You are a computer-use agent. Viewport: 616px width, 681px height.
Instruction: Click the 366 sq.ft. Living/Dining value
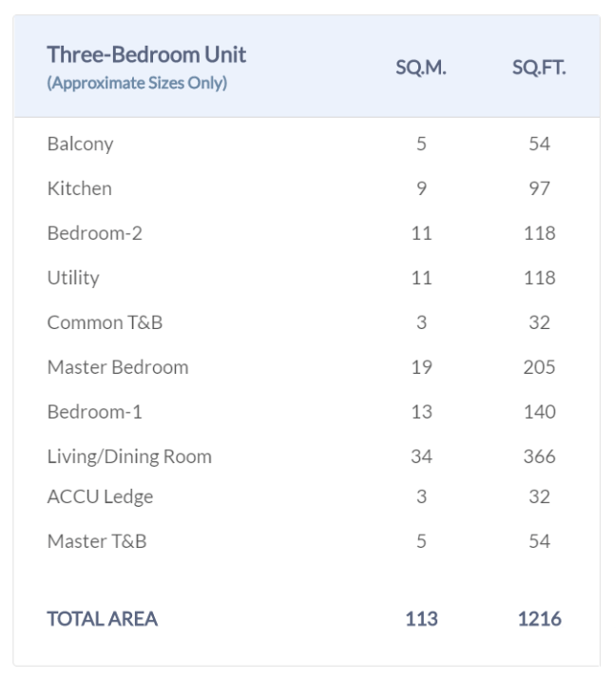[x=539, y=457]
